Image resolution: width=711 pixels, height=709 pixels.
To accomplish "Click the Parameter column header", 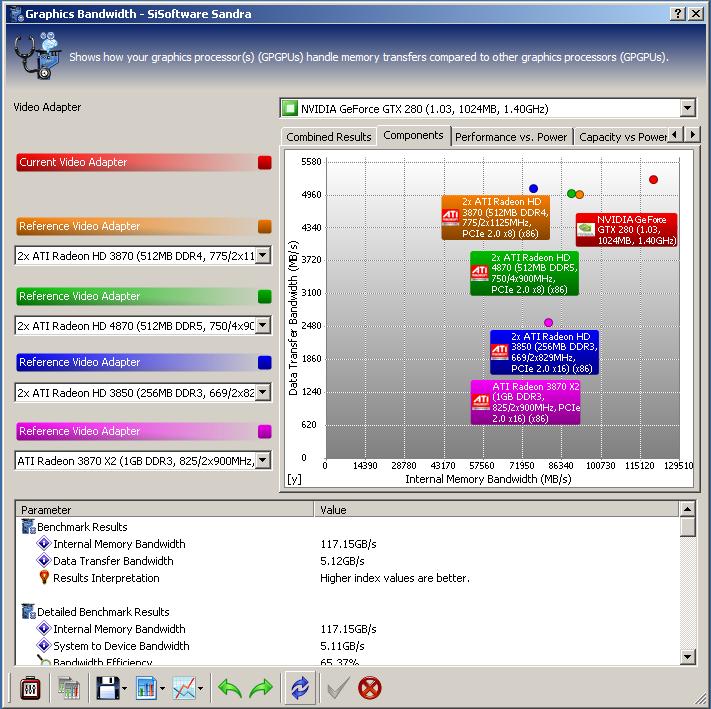I will (165, 510).
